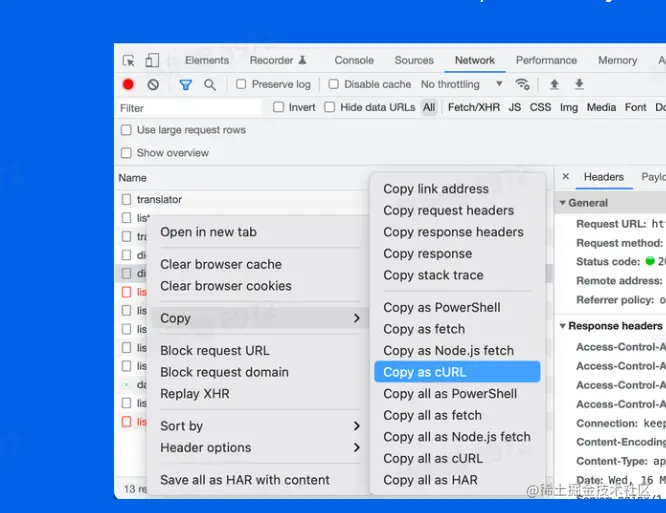Enable Hide data URLs checkbox

[x=330, y=107]
